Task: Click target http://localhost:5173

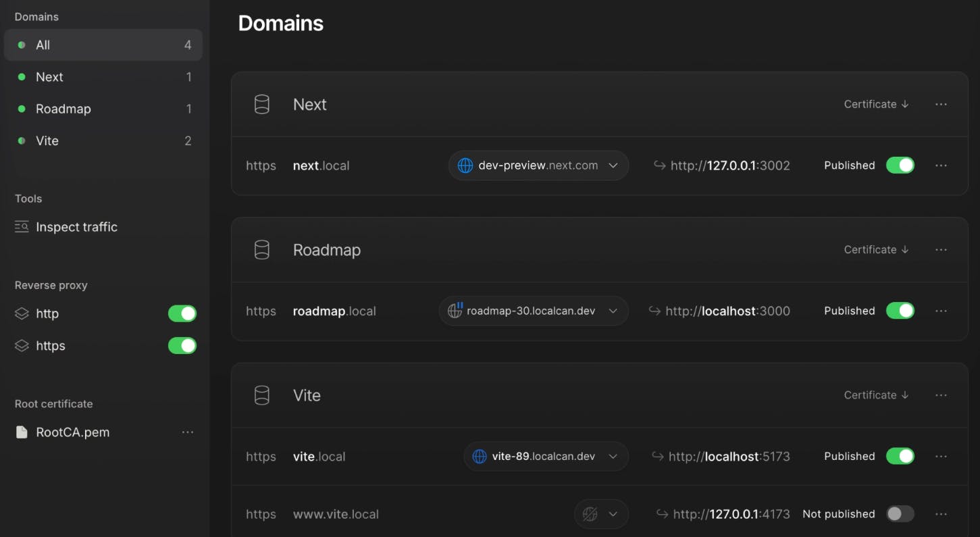Action: pyautogui.click(x=729, y=457)
